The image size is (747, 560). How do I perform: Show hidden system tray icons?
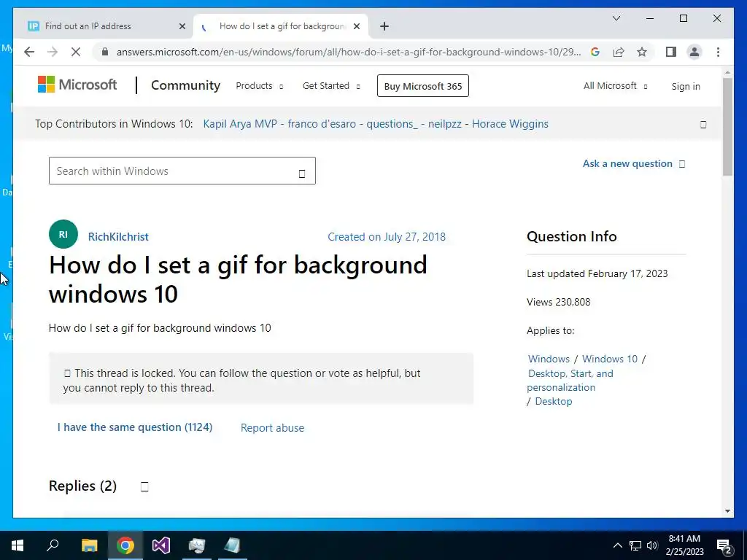(x=617, y=545)
